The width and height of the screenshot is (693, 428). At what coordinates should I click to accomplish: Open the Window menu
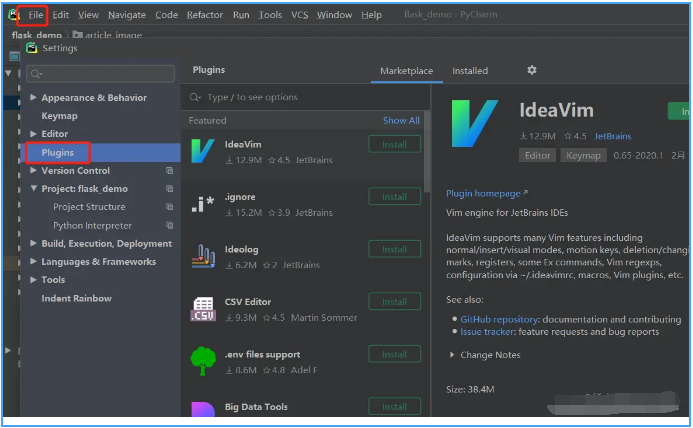(334, 15)
